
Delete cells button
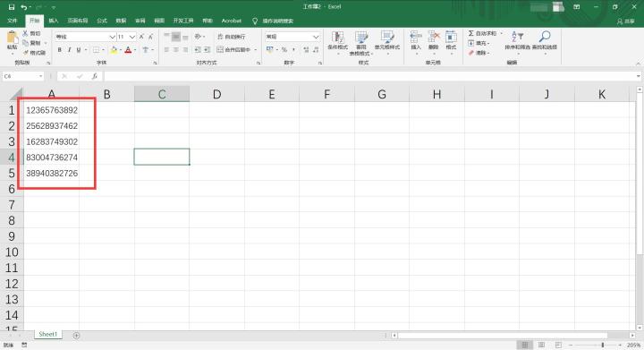click(434, 42)
